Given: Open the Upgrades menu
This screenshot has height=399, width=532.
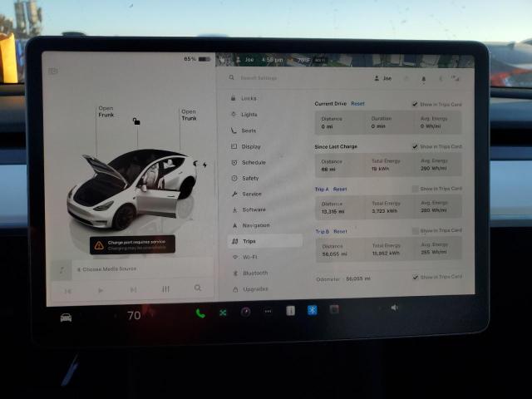Looking at the screenshot, I should (251, 289).
